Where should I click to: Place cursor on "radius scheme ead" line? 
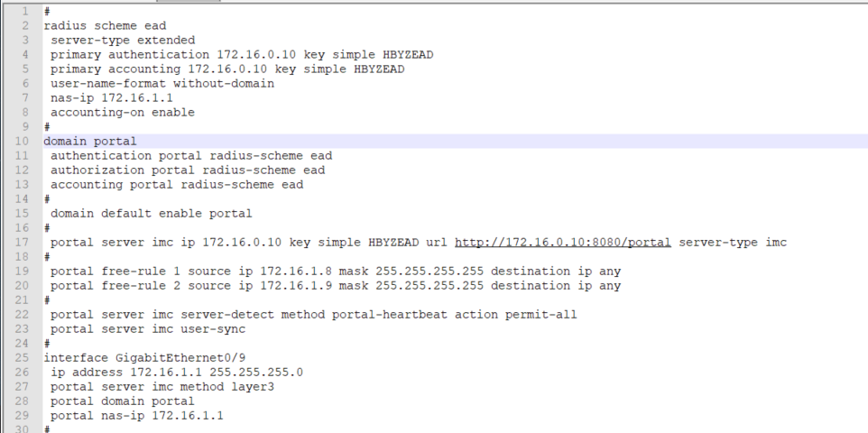[x=105, y=26]
